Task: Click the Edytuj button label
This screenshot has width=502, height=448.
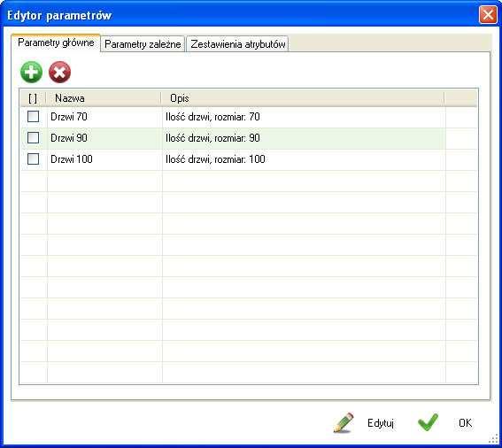Action: coord(381,423)
